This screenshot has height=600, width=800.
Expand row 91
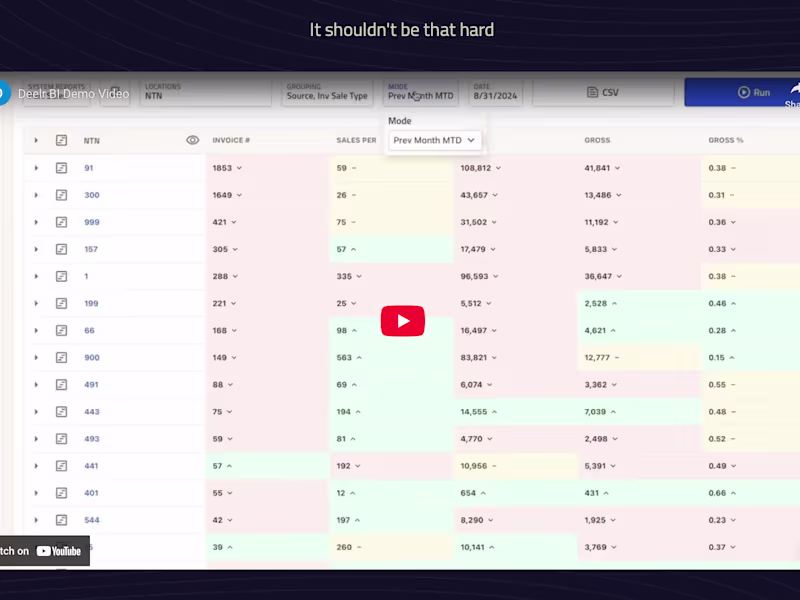click(x=36, y=168)
